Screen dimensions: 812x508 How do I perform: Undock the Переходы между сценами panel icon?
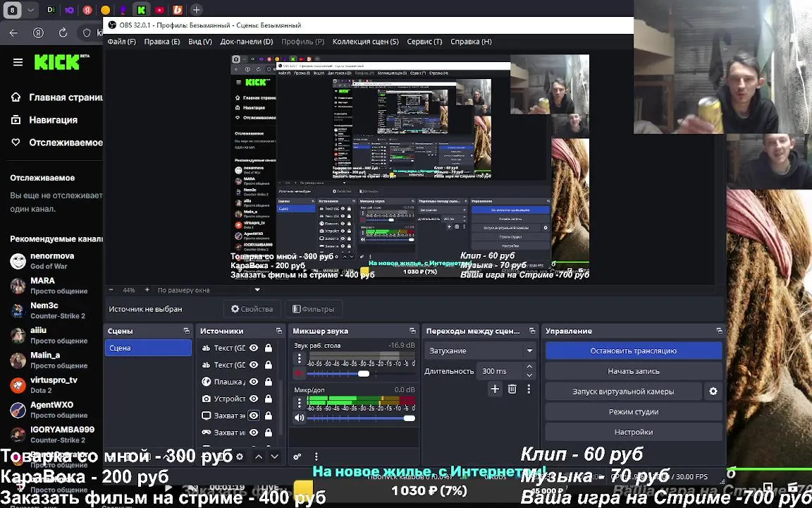tap(532, 331)
